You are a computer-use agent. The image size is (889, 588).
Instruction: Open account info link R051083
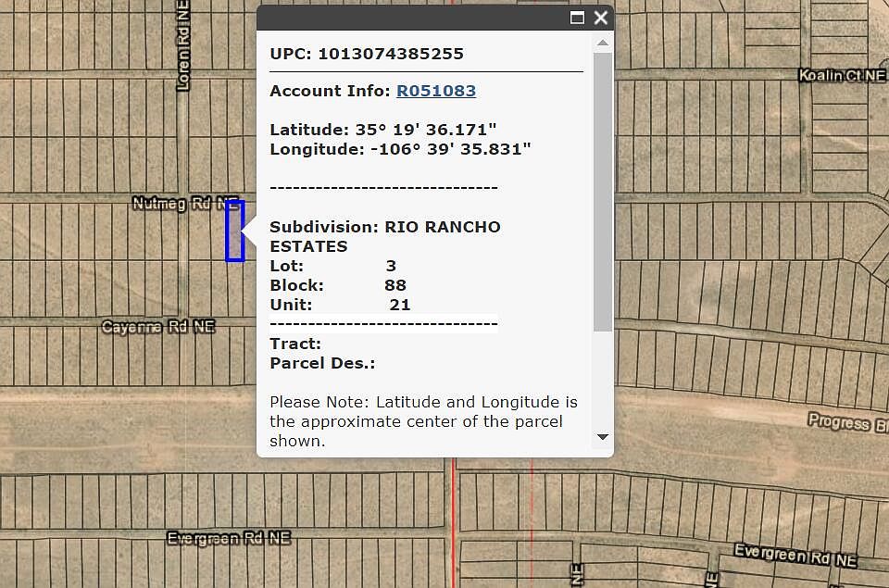(436, 91)
